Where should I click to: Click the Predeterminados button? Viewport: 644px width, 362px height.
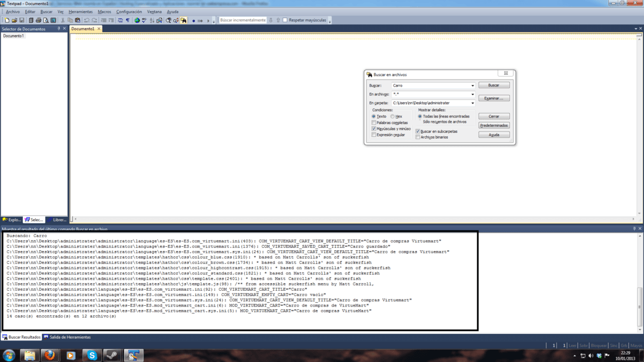(x=494, y=126)
